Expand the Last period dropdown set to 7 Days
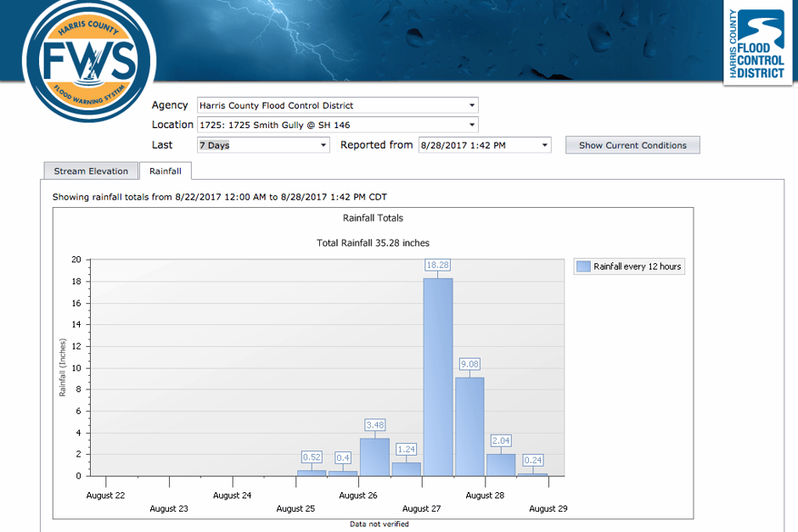This screenshot has height=532, width=798. tap(323, 144)
